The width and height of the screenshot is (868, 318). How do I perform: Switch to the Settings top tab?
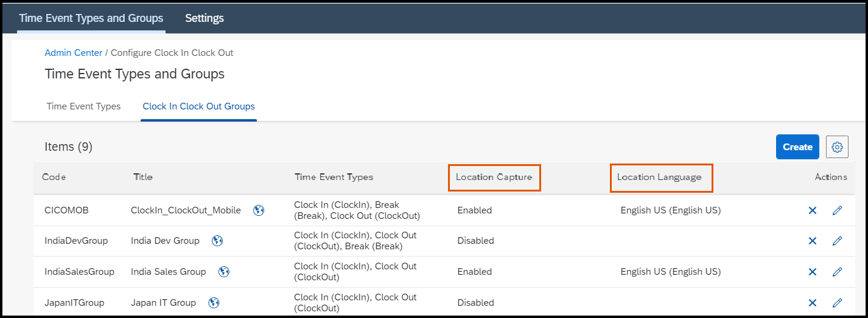(x=205, y=18)
